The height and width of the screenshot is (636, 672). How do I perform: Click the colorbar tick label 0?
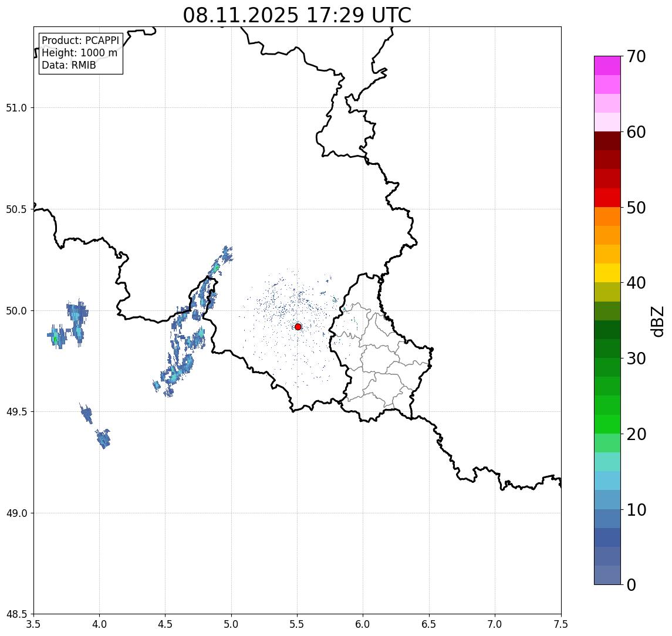click(x=632, y=584)
